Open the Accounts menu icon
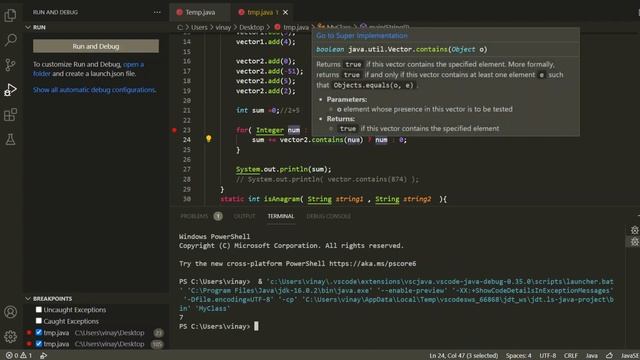This screenshot has height=360, width=640. [x=10, y=312]
